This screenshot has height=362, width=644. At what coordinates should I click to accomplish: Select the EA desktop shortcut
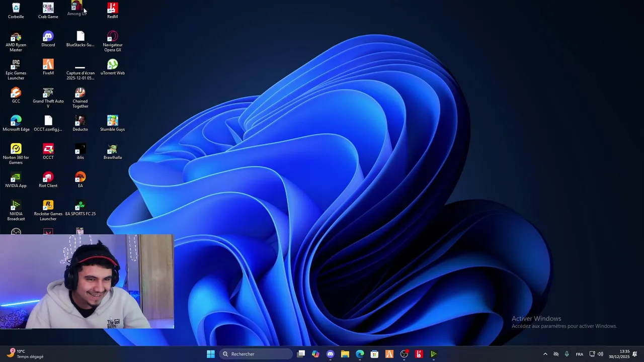click(80, 180)
